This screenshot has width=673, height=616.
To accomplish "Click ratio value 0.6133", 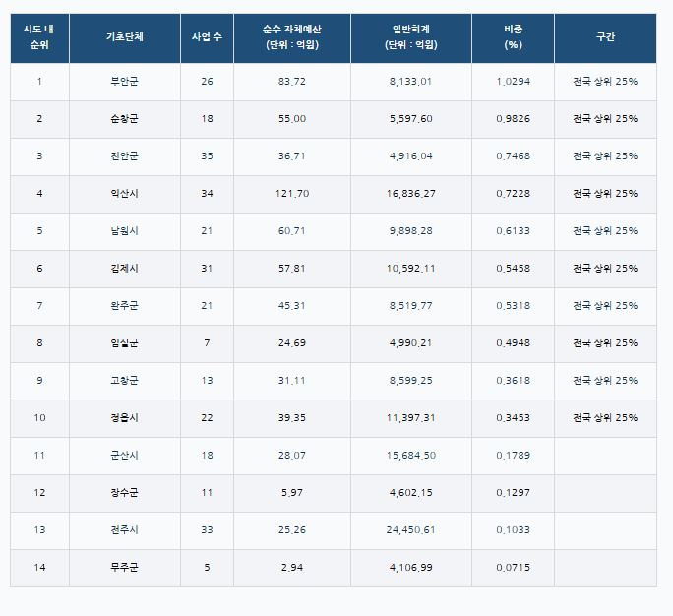I will (513, 231).
